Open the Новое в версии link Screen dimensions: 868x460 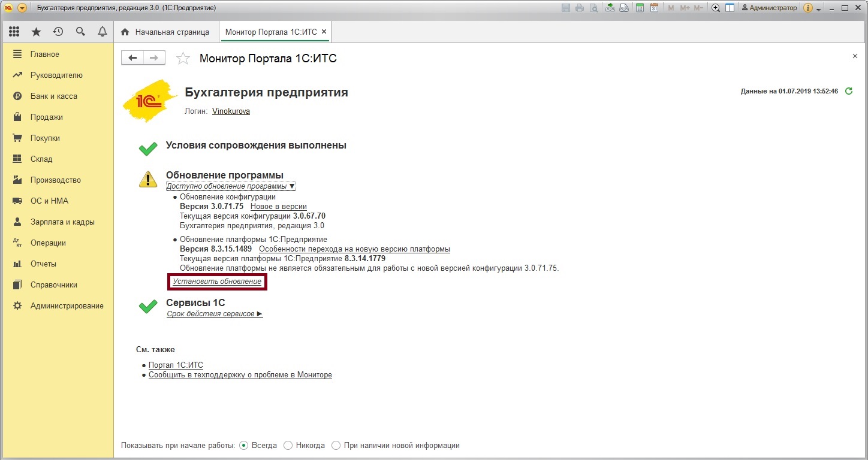coord(278,207)
